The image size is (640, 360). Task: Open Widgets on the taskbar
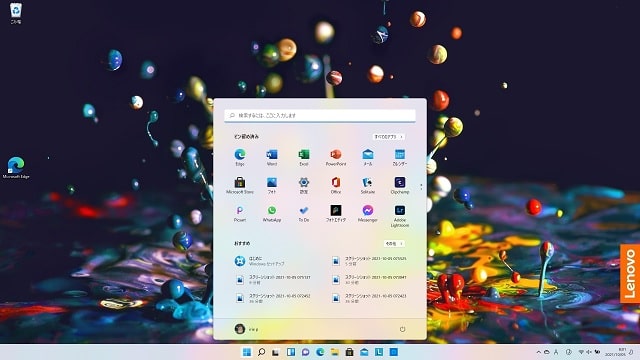pyautogui.click(x=291, y=352)
